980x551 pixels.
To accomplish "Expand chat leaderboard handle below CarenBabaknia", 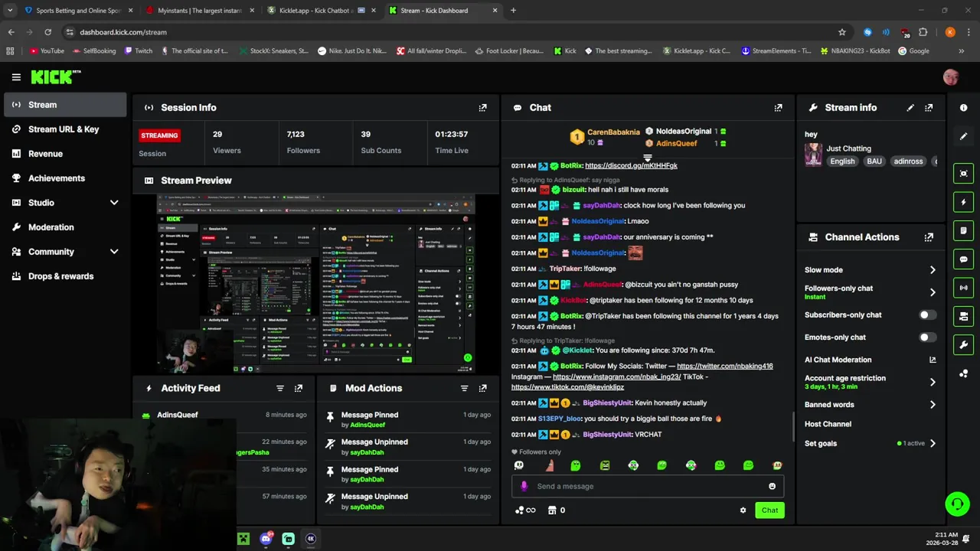I will [x=648, y=158].
